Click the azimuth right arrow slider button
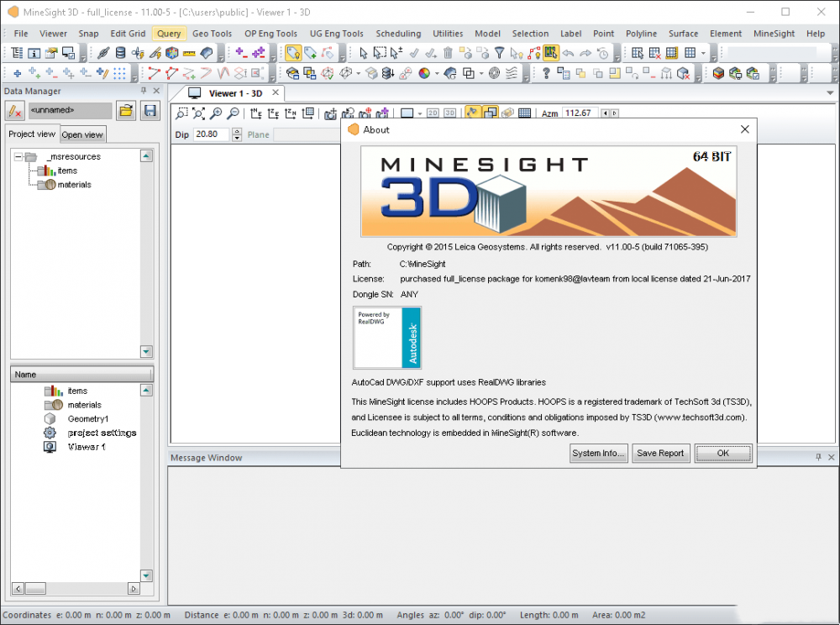The height and width of the screenshot is (625, 840). pyautogui.click(x=614, y=113)
